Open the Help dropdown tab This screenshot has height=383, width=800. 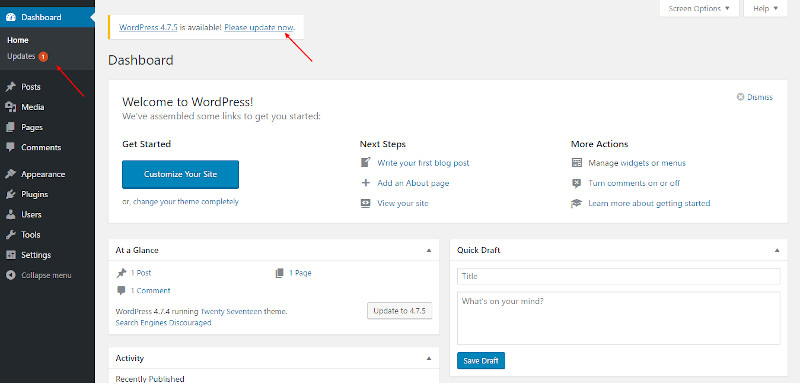coord(765,9)
